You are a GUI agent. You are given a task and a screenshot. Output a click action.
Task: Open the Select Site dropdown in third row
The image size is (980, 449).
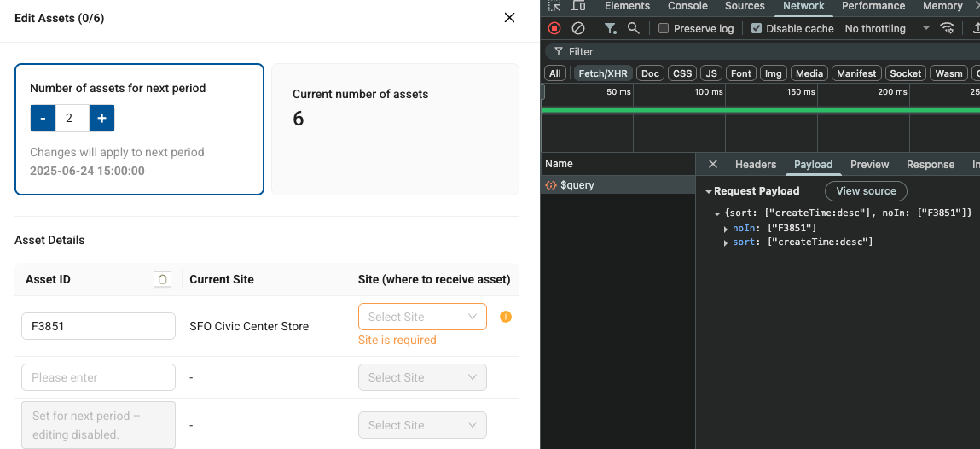422,425
